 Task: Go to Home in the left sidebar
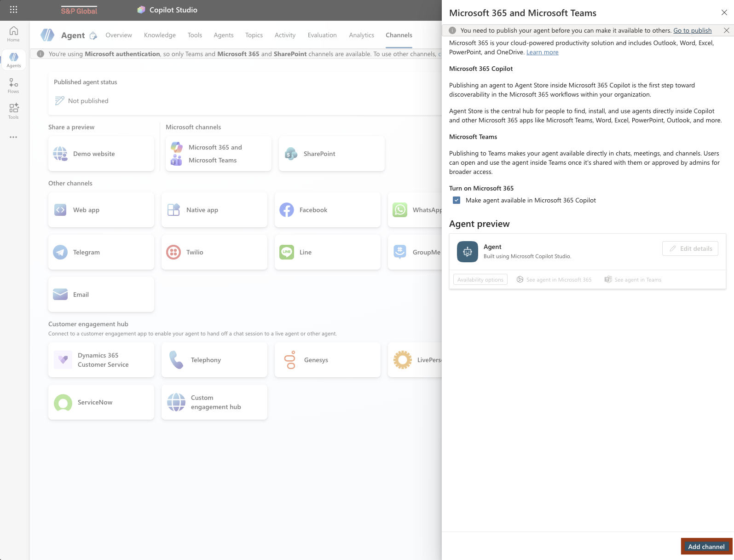tap(13, 34)
